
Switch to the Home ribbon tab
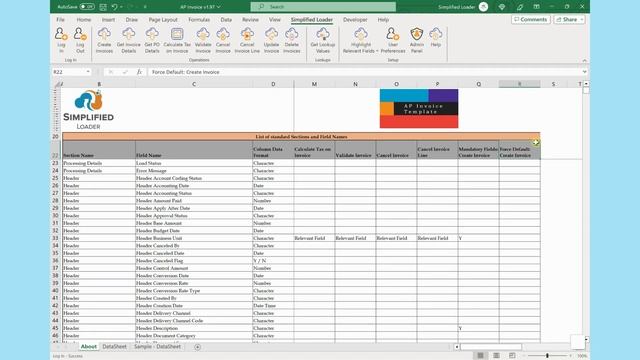click(84, 20)
